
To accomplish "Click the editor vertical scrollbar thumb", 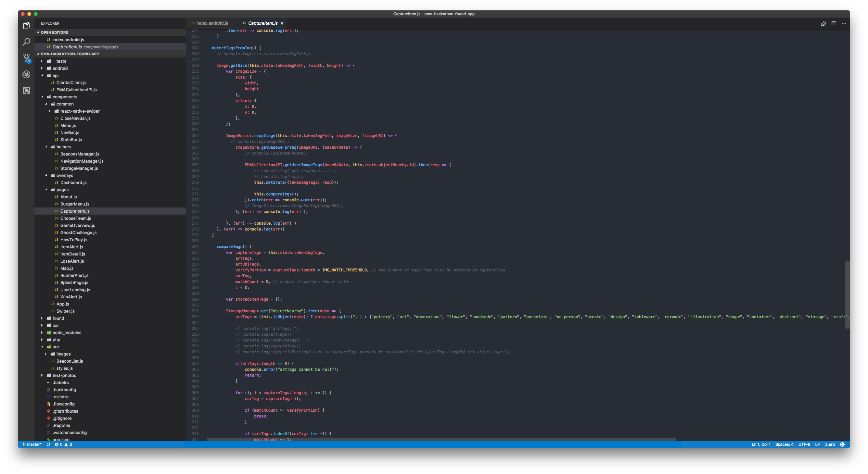I will tap(847, 294).
